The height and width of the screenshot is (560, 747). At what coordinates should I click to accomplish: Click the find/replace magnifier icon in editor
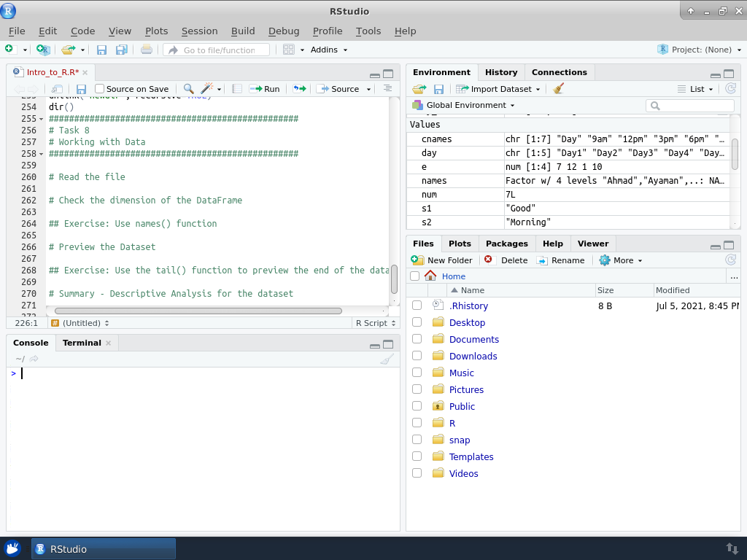(188, 89)
